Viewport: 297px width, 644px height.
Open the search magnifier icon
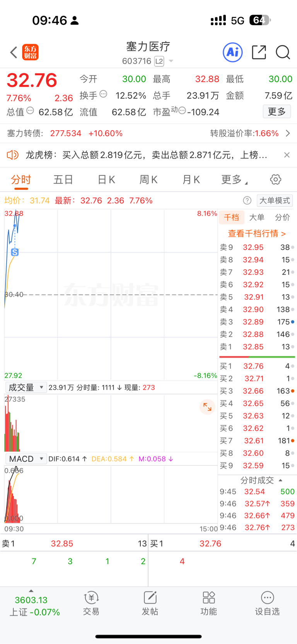pyautogui.click(x=283, y=52)
